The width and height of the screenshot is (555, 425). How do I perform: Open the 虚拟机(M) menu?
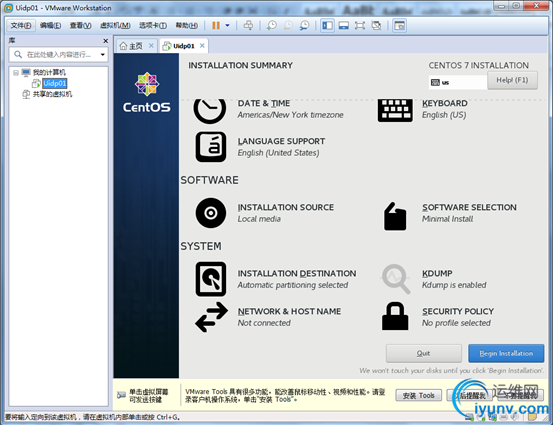115,25
